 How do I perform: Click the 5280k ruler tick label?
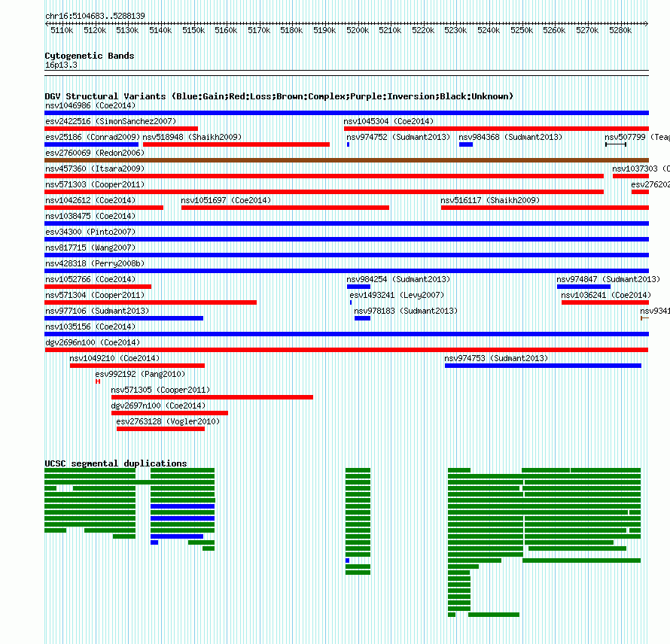coord(620,30)
